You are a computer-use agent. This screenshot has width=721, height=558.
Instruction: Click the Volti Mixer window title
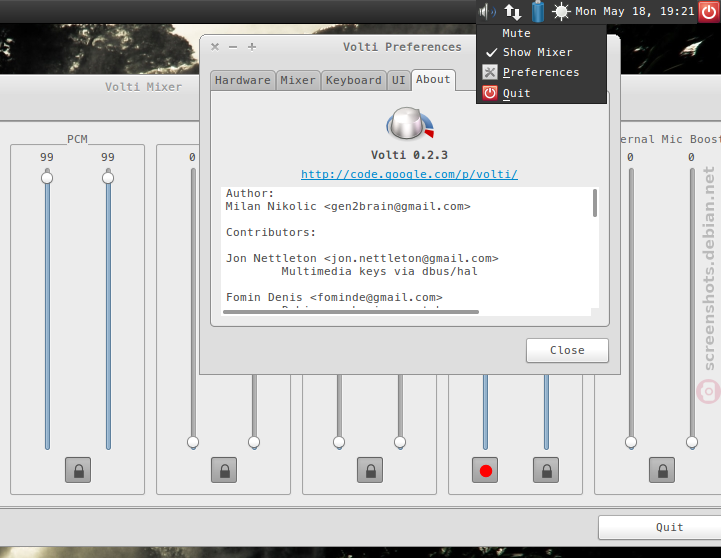tap(143, 87)
